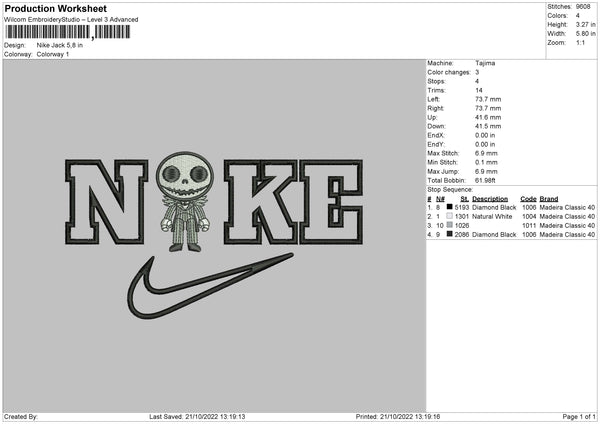
Task: Select the EndX value 0.00 in
Action: click(x=485, y=135)
